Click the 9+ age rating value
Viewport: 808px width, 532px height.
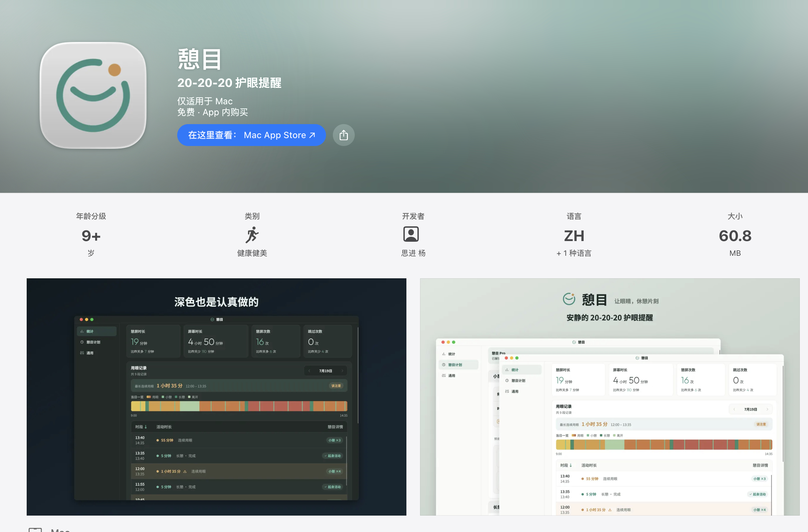pyautogui.click(x=91, y=236)
